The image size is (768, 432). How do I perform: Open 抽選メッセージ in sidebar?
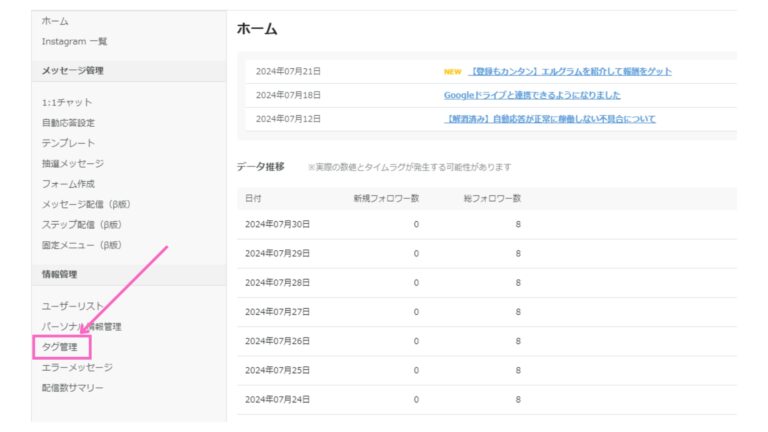point(73,163)
